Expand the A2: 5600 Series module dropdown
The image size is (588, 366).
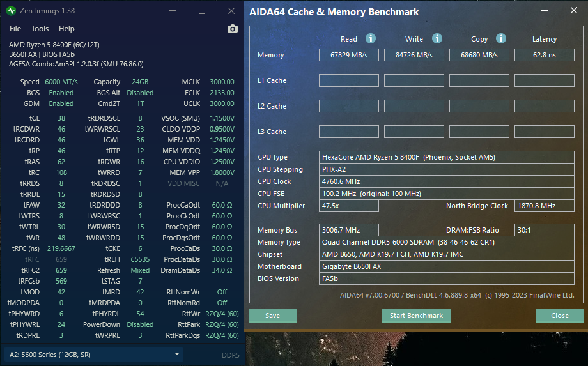pyautogui.click(x=93, y=355)
